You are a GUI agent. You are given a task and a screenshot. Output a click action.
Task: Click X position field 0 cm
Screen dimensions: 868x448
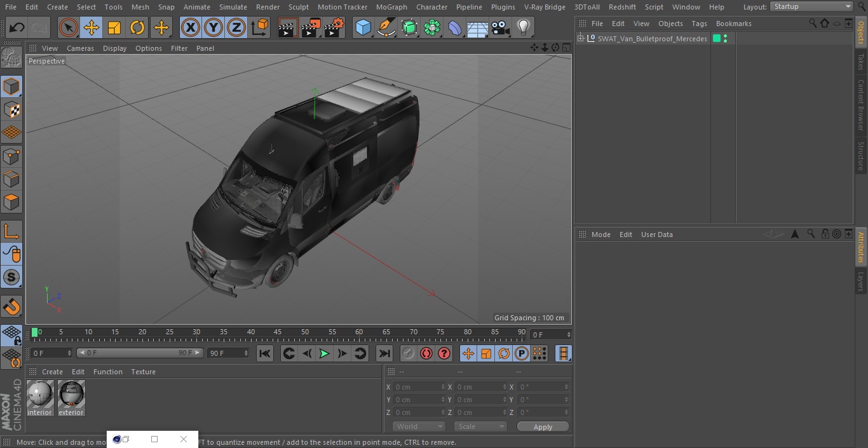pyautogui.click(x=419, y=387)
